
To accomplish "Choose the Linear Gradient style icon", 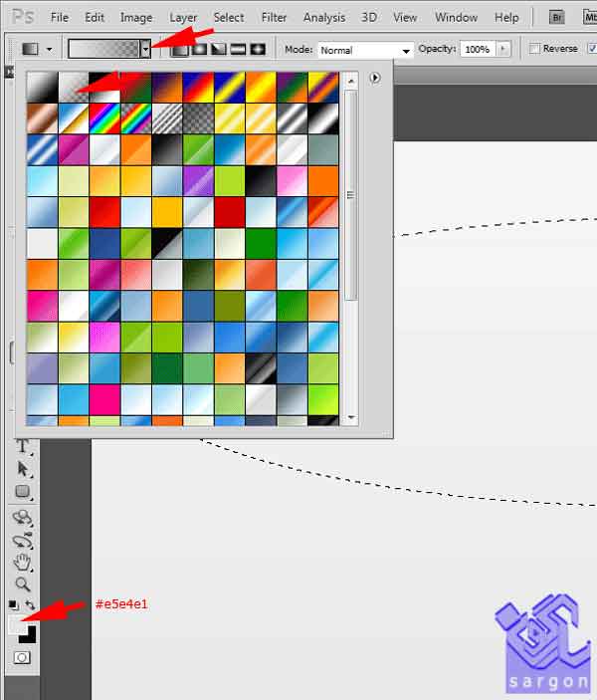I will pos(180,50).
